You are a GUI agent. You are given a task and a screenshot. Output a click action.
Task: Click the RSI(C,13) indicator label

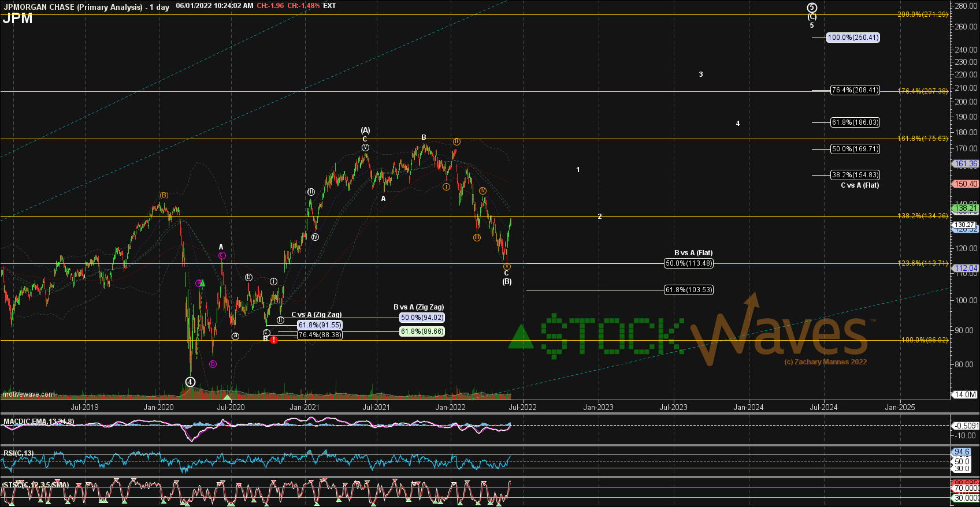point(18,453)
